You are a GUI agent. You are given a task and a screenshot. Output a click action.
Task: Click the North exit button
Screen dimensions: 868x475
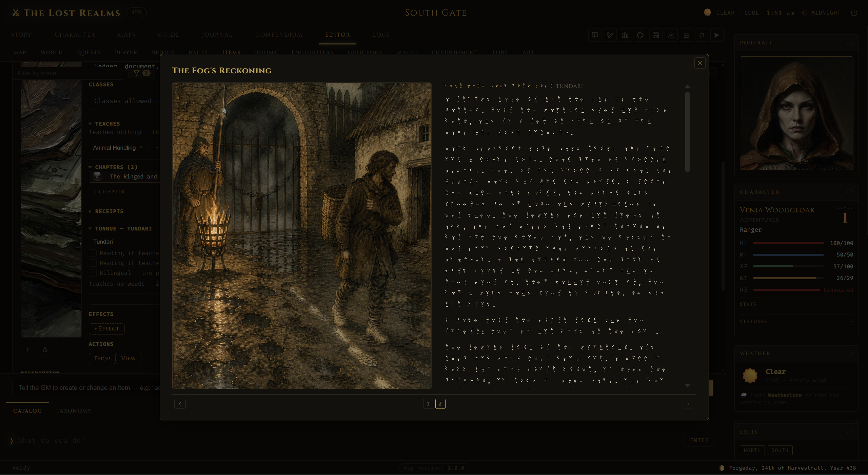coord(752,450)
